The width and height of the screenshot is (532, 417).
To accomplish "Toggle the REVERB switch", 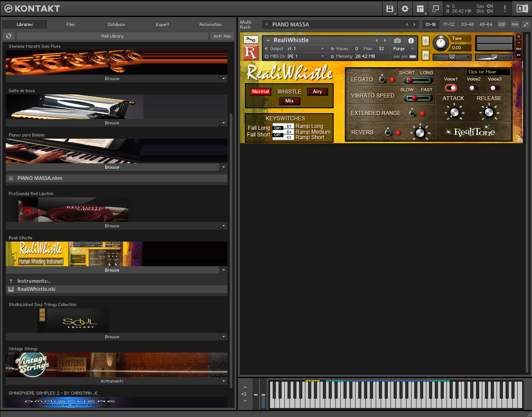I will (x=388, y=132).
